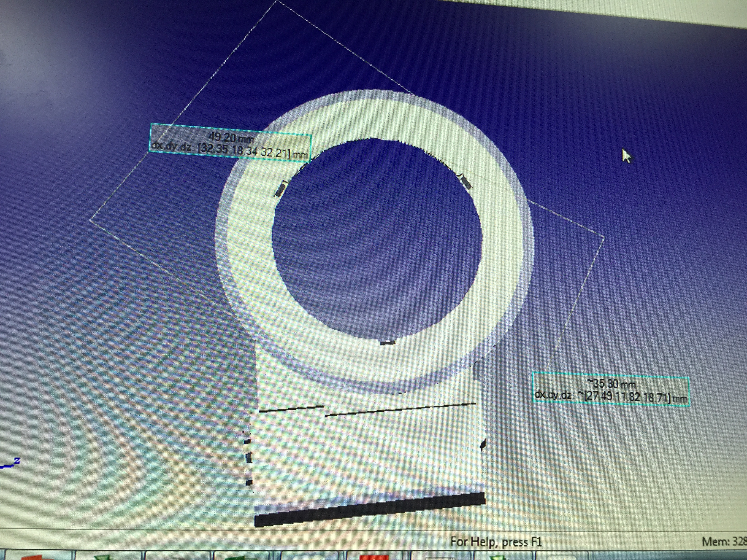
Task: Click the 49.20 mm measurement label
Action: (231, 137)
